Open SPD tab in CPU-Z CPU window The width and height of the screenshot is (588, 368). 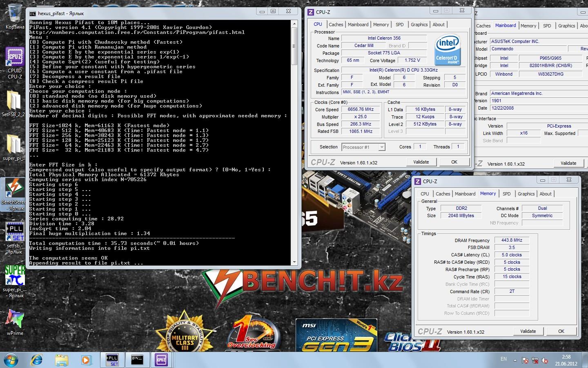pyautogui.click(x=400, y=25)
